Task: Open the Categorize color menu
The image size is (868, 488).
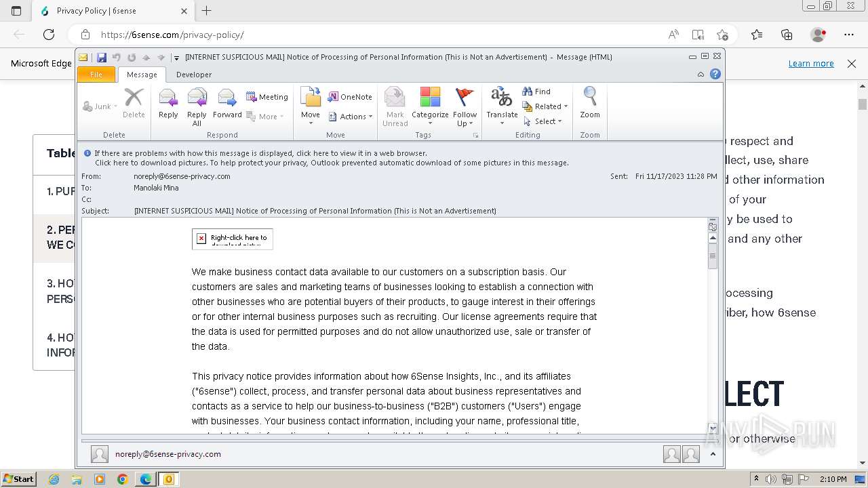Action: (x=430, y=106)
